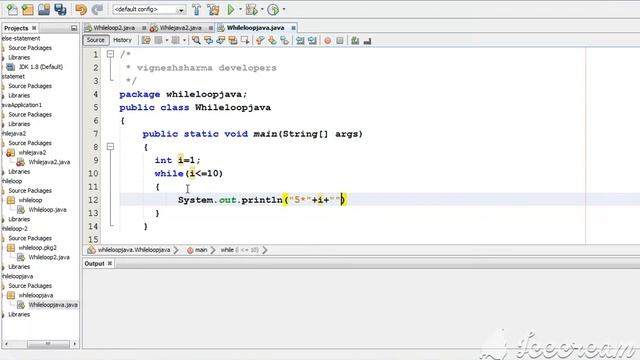This screenshot has height=360, width=640.
Task: Close the Whilejava2.java editor tab
Action: click(211, 28)
